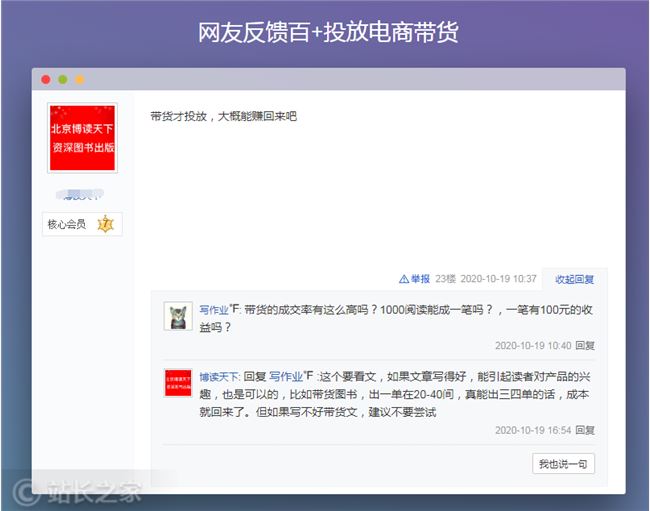Click the red 博读天下 reply avatar
The height and width of the screenshot is (511, 650).
coord(178,383)
